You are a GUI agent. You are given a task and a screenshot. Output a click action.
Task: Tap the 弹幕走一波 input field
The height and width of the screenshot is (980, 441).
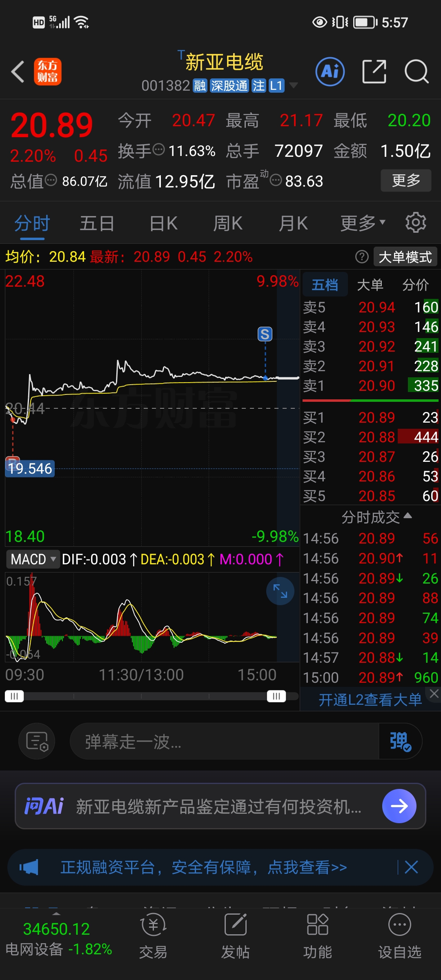coord(225,741)
